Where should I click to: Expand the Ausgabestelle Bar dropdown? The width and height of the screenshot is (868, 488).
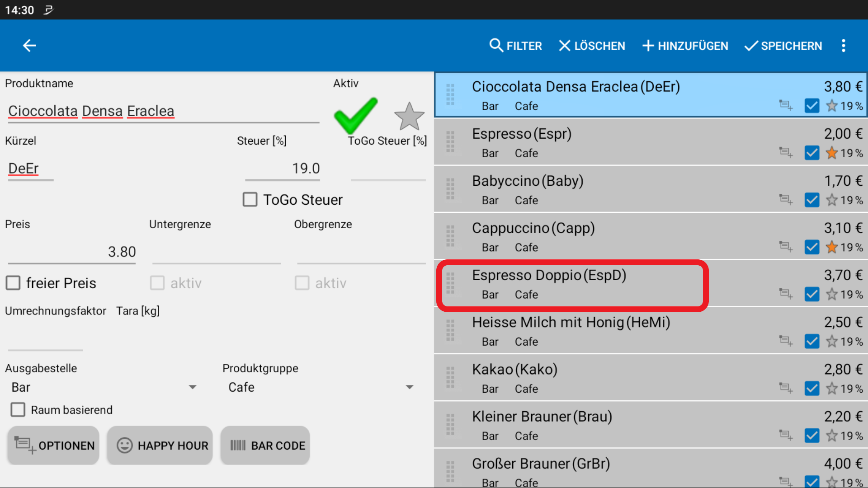104,387
